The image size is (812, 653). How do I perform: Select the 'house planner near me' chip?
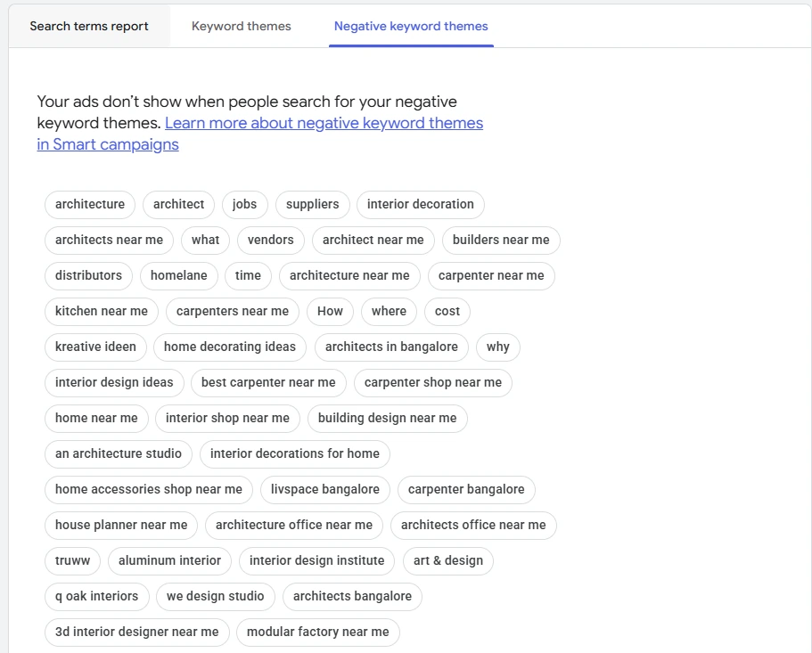pos(121,526)
